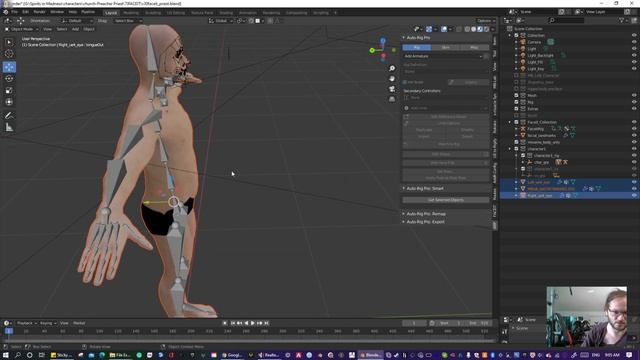Switch to rendered viewport shading icon
This screenshot has width=640, height=360.
click(487, 29)
